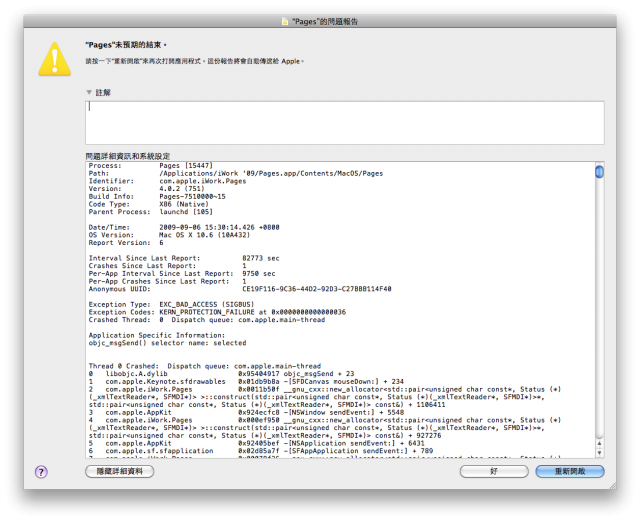Click the 'Crashes Since Last Report' line
Screen dimensions: 640x522
coord(167,266)
